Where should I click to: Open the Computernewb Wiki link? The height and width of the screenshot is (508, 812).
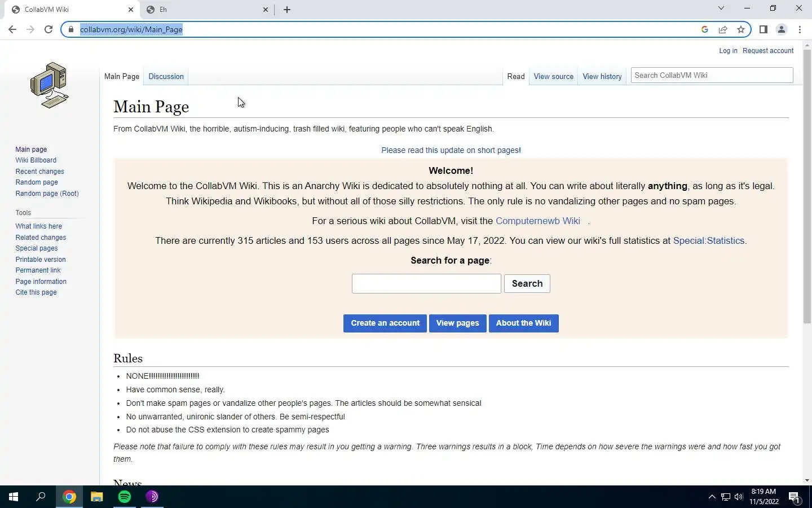pos(538,221)
